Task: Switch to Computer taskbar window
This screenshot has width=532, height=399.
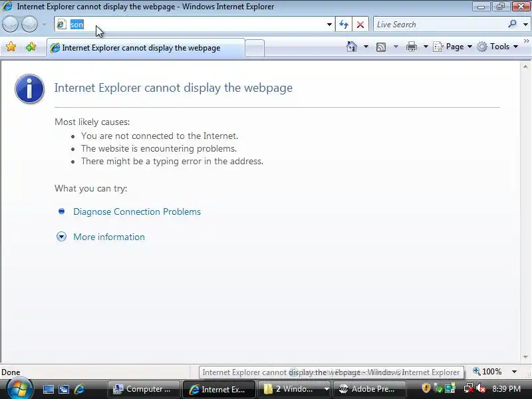Action: pyautogui.click(x=143, y=389)
